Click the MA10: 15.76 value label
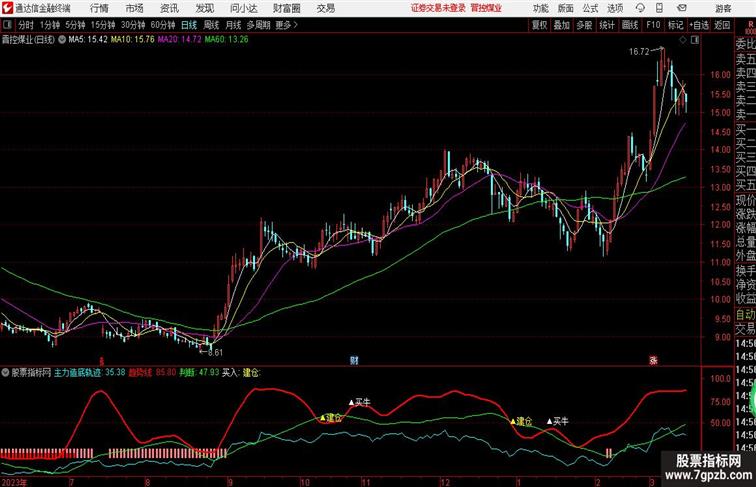Image resolution: width=756 pixels, height=487 pixels. pos(133,40)
